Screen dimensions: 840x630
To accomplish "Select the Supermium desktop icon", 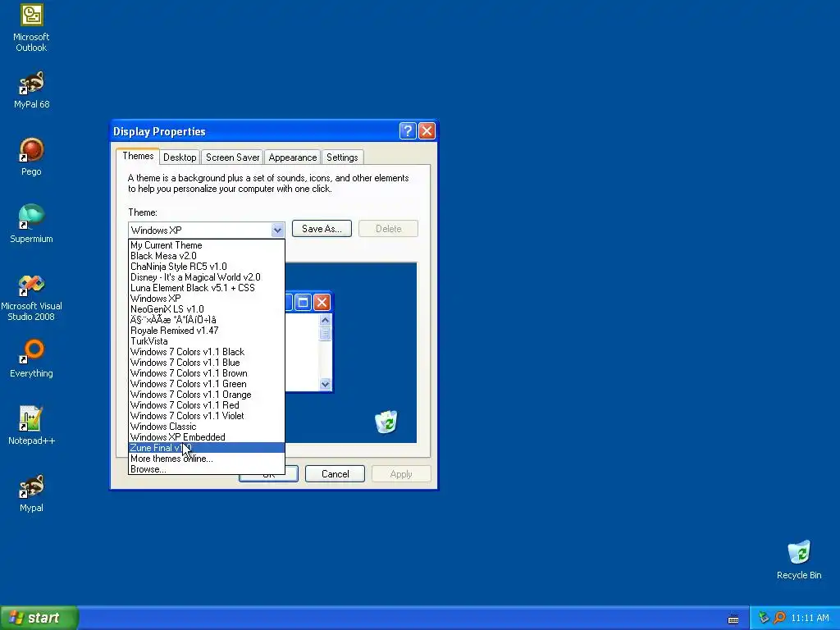I will [31, 224].
